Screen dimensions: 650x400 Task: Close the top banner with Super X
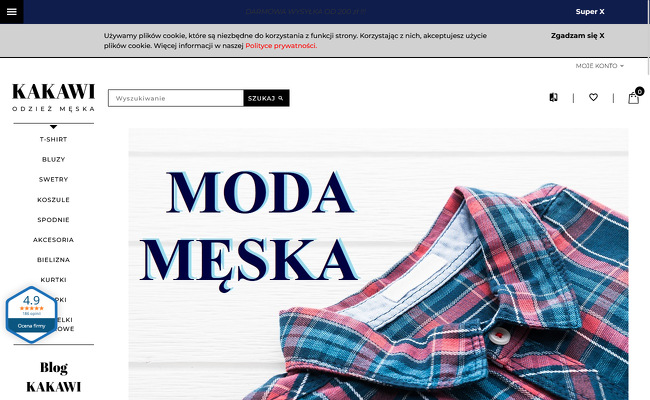click(x=590, y=12)
